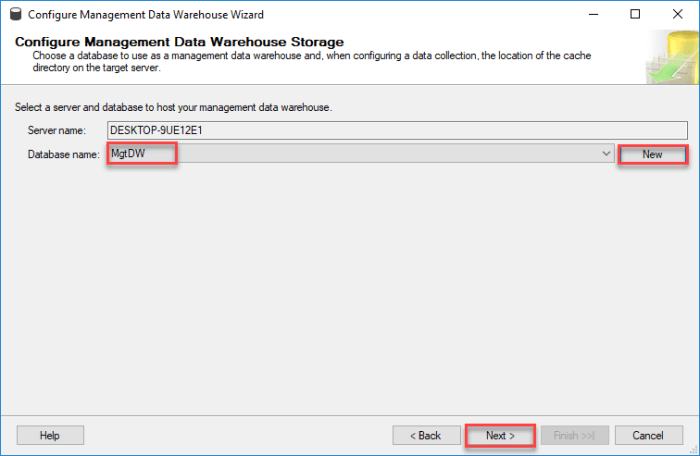Screen dimensions: 700x456
Task: Click the bold Storage heading in the header
Action: pos(180,42)
